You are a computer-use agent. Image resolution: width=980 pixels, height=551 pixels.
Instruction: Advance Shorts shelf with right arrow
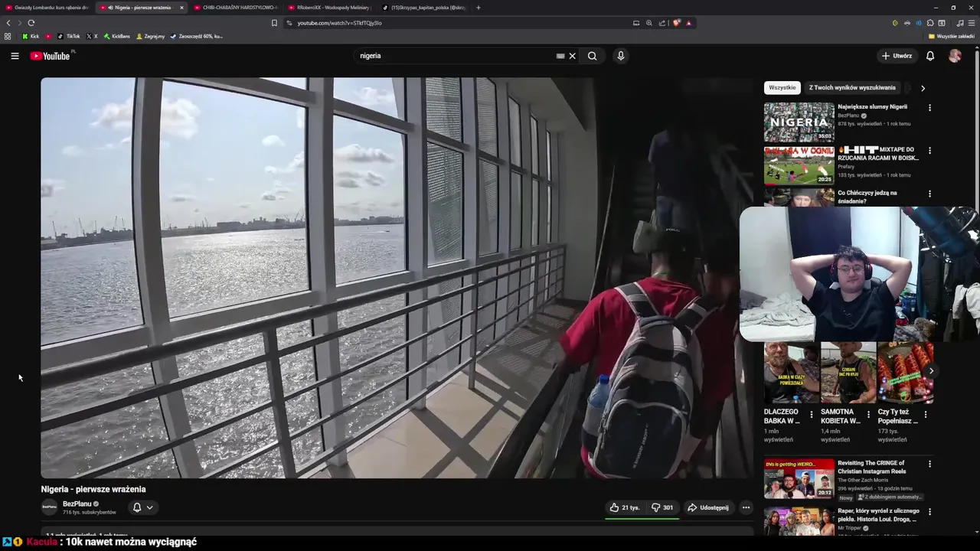tap(931, 371)
